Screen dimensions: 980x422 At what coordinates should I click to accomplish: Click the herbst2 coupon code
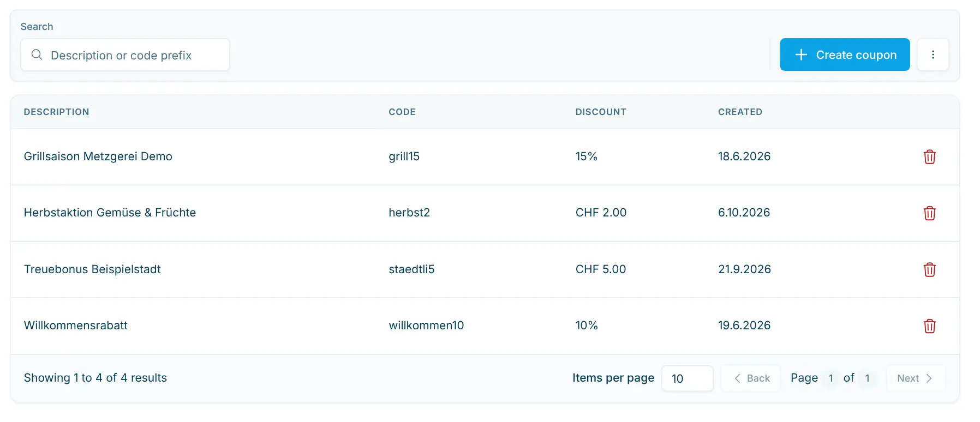[x=409, y=213]
